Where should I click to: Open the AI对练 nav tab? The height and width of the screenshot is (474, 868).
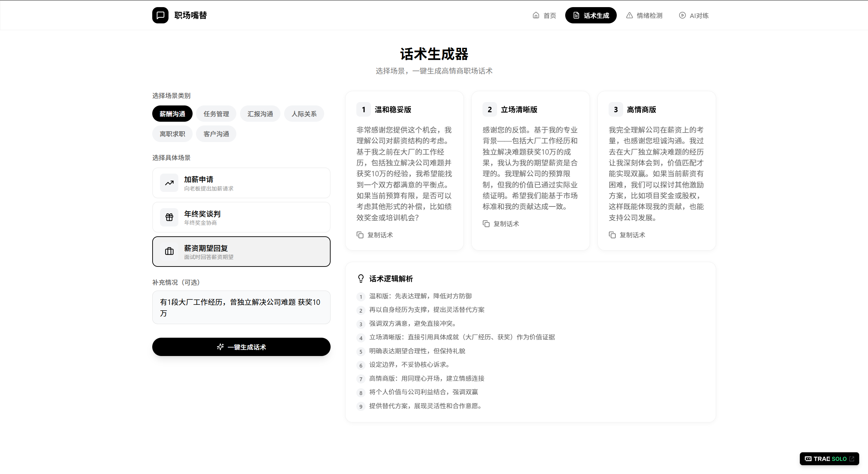click(x=694, y=16)
